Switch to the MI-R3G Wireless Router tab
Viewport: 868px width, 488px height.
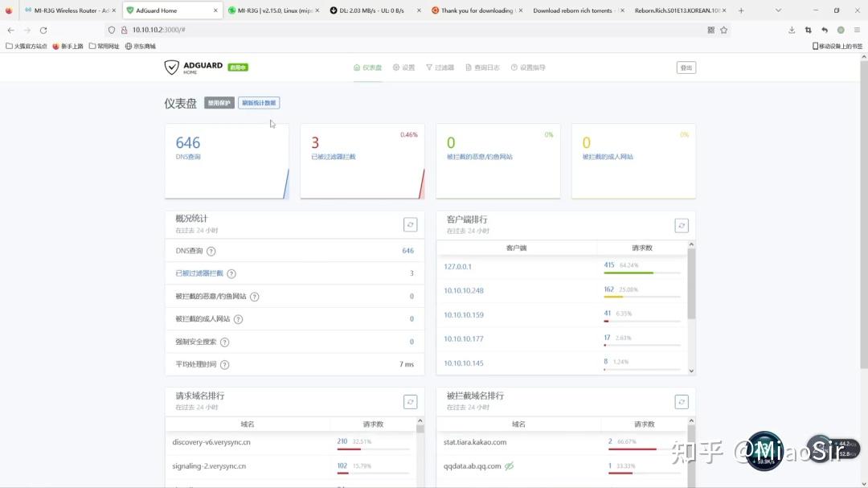[70, 10]
